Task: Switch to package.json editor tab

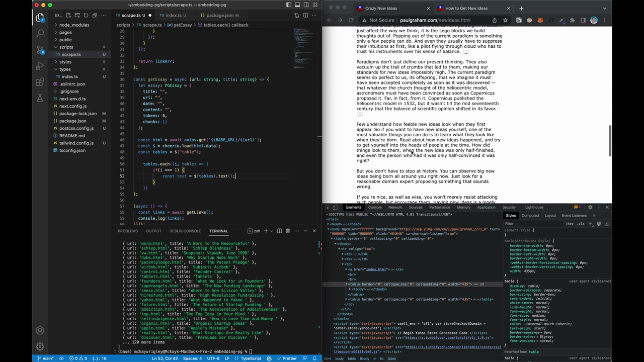Action: (x=219, y=15)
